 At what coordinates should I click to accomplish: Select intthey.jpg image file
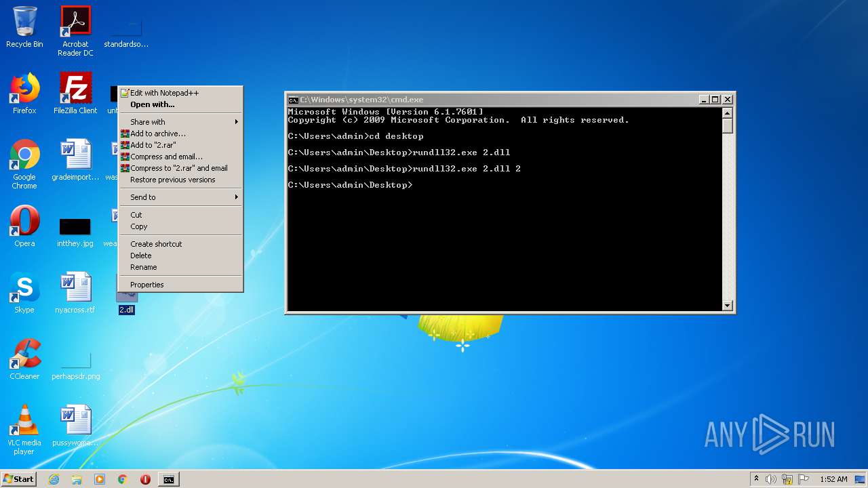75,232
